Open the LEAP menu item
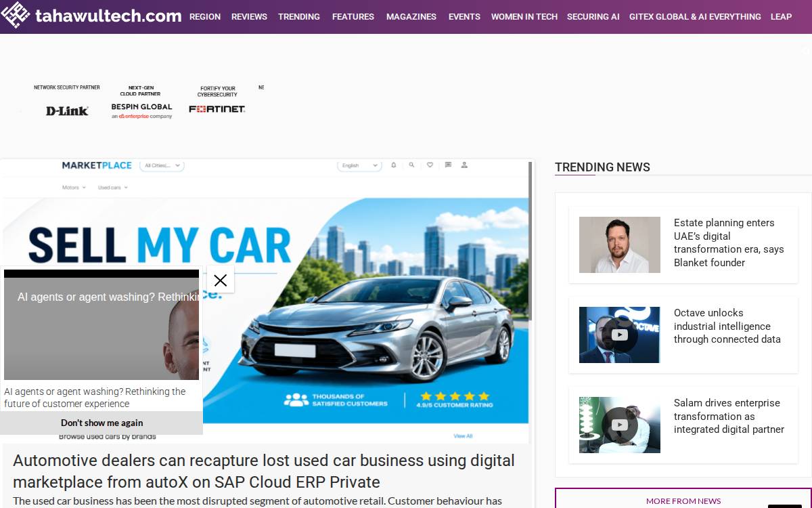812x508 pixels. pyautogui.click(x=781, y=16)
